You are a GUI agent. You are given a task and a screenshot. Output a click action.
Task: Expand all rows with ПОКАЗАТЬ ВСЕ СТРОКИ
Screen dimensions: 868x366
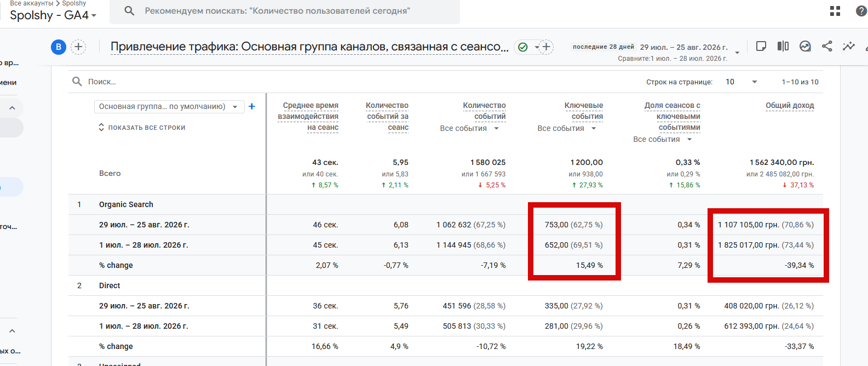click(x=142, y=128)
